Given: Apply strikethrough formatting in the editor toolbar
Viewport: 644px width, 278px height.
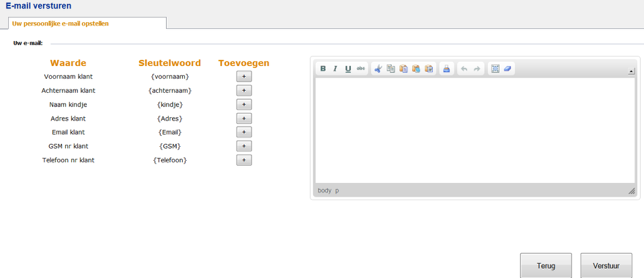Looking at the screenshot, I should point(360,69).
